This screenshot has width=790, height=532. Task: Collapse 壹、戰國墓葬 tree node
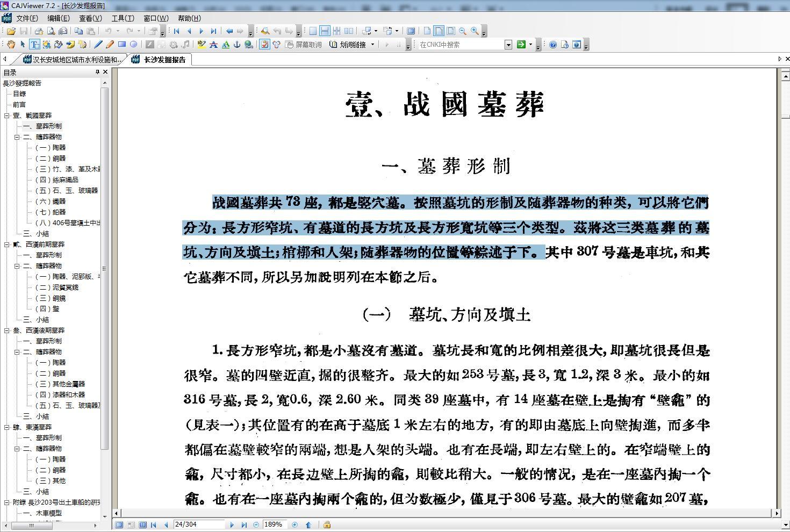click(7, 116)
